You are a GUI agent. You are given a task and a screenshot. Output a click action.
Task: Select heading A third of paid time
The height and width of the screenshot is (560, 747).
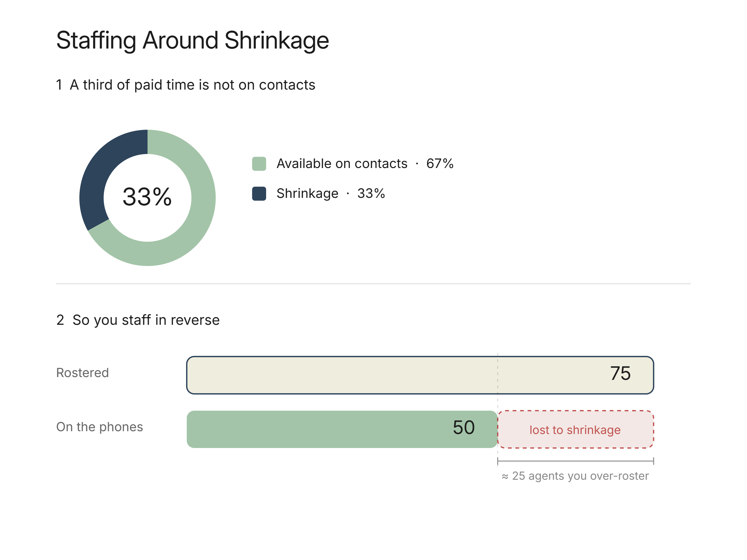pyautogui.click(x=186, y=85)
